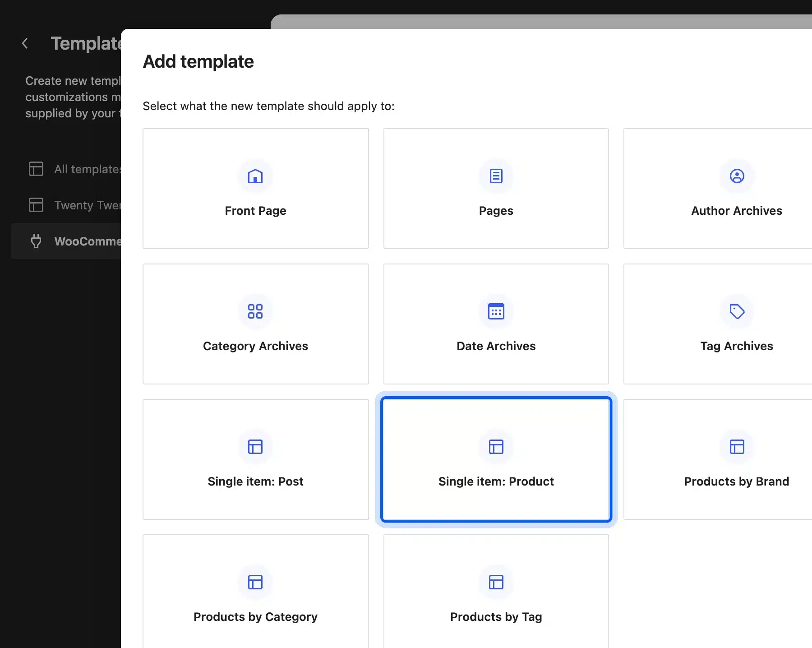Pick the Category Archives label
The width and height of the screenshot is (812, 648).
[x=256, y=346]
